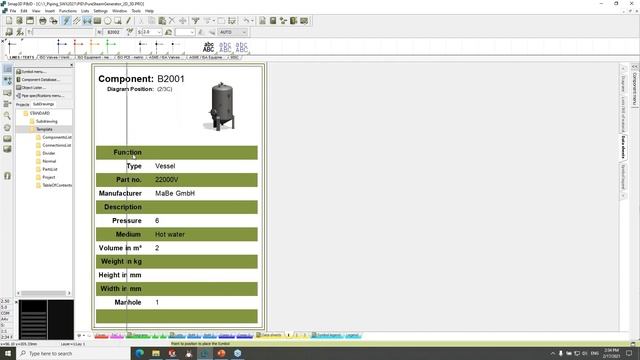Click the Move arrows icon in toolbar
Image resolution: width=640 pixels, height=360 pixels.
182,21
